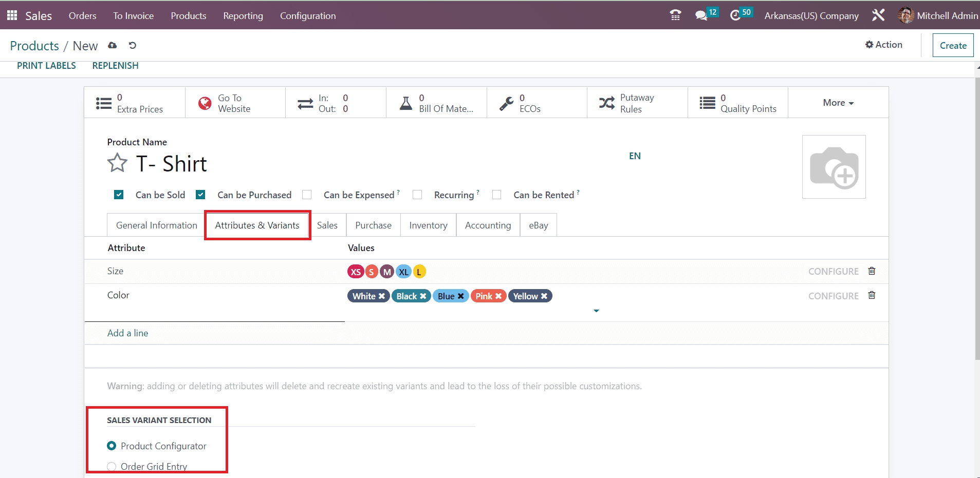Image resolution: width=980 pixels, height=478 pixels.
Task: Click Add a line link
Action: [x=127, y=333]
